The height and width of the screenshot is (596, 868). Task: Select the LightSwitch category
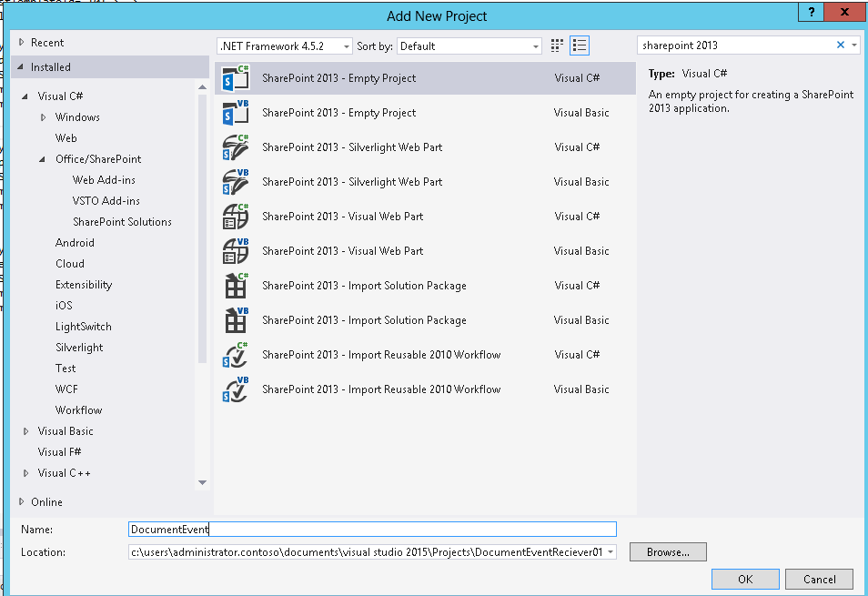(x=83, y=327)
